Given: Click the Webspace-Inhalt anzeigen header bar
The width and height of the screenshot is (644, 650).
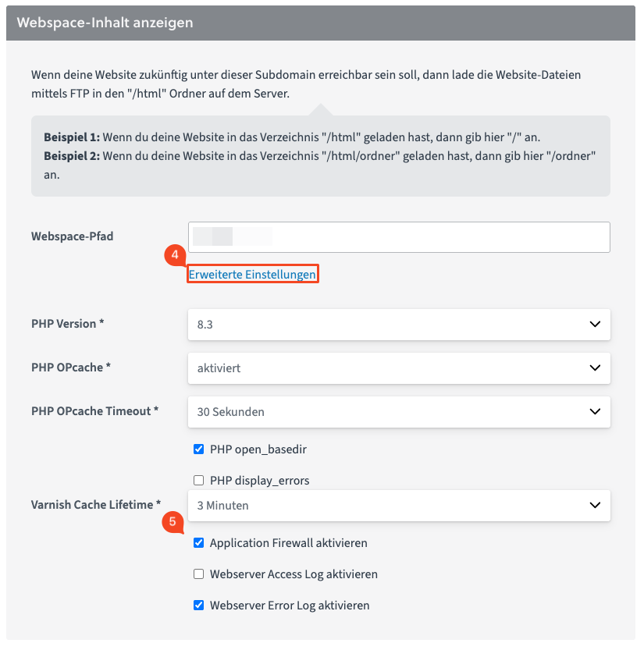Looking at the screenshot, I should (320, 23).
